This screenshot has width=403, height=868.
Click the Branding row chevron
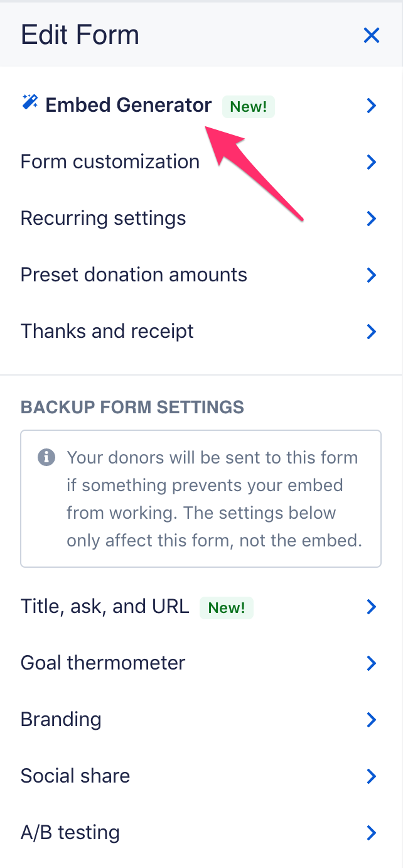point(372,720)
